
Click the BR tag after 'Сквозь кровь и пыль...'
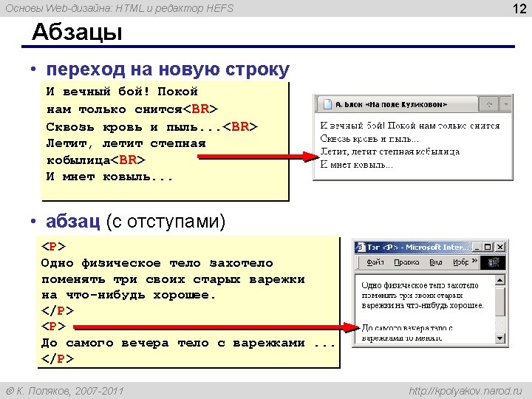click(x=240, y=126)
